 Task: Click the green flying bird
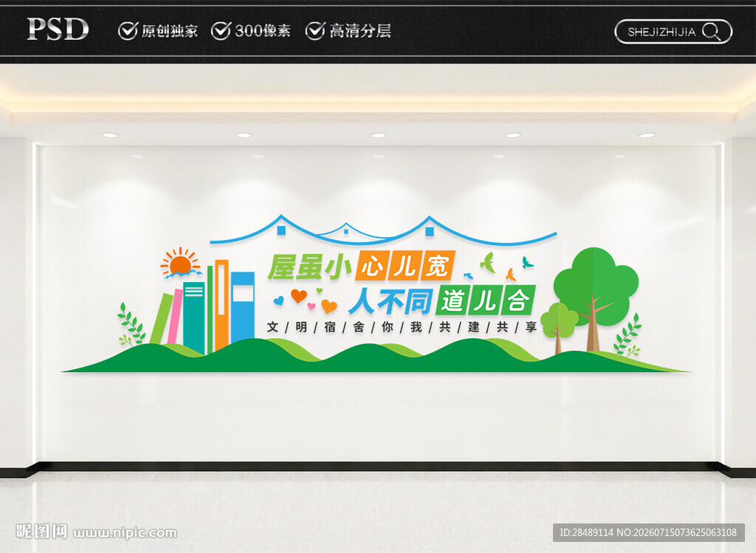[488, 262]
